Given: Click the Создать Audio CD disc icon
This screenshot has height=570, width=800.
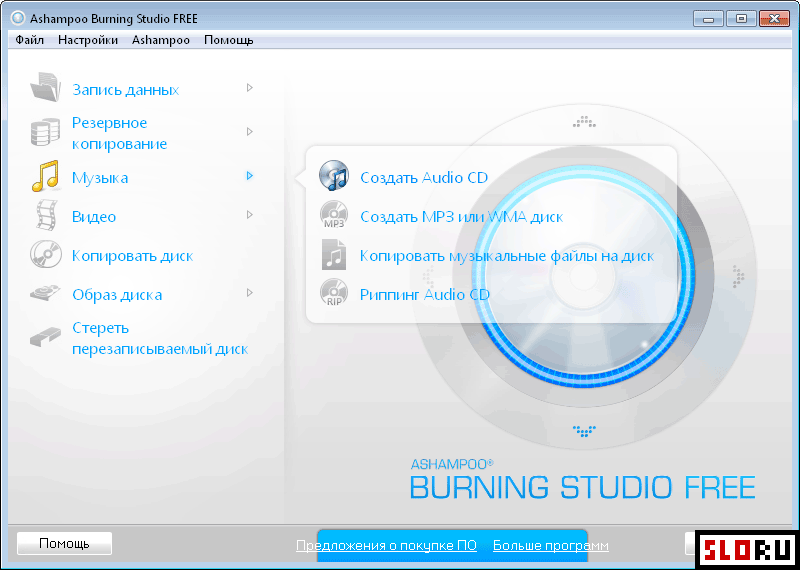Looking at the screenshot, I should 334,176.
